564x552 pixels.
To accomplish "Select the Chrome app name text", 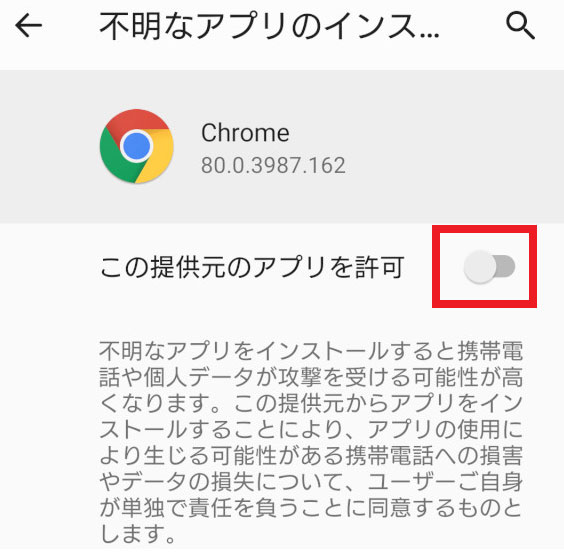I will click(x=245, y=133).
